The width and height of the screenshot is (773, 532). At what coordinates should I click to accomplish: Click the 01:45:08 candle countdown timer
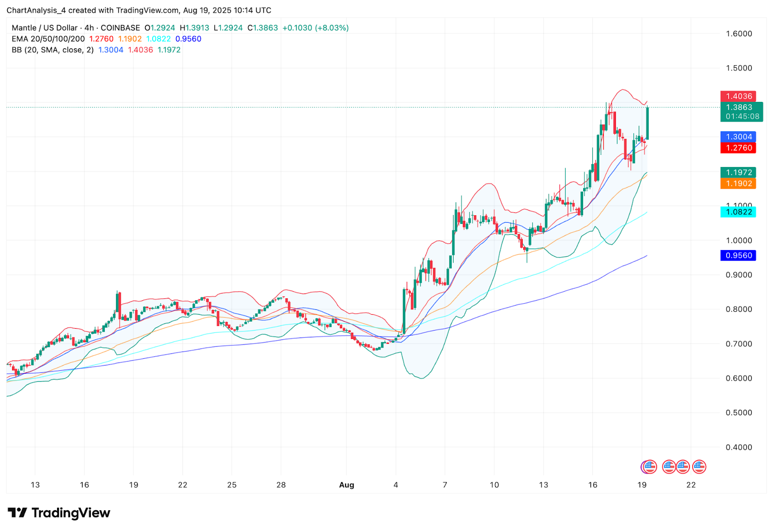pyautogui.click(x=742, y=116)
